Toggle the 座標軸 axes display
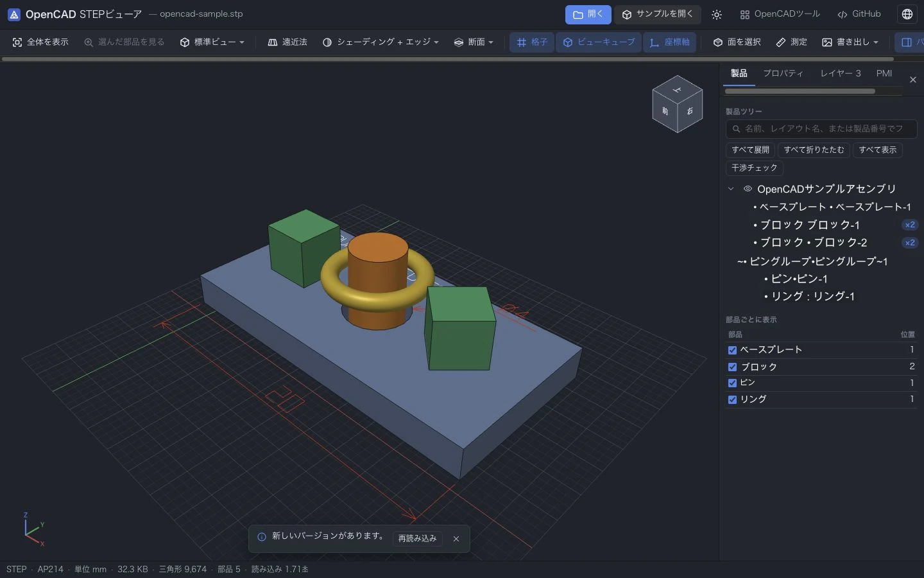Viewport: 924px width, 578px height. point(669,42)
